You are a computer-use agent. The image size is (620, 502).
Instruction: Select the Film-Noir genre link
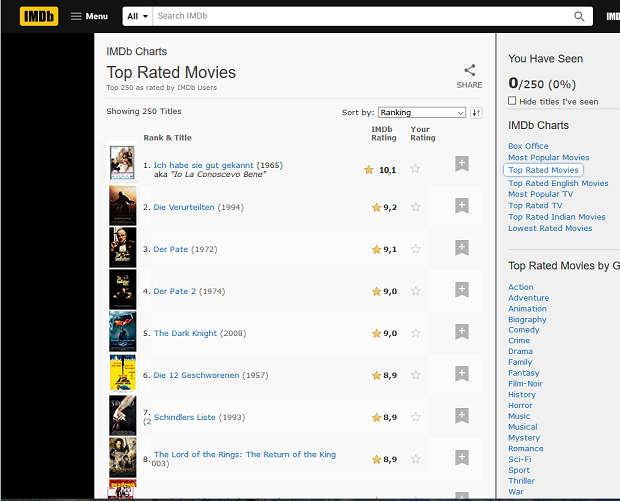(x=525, y=383)
